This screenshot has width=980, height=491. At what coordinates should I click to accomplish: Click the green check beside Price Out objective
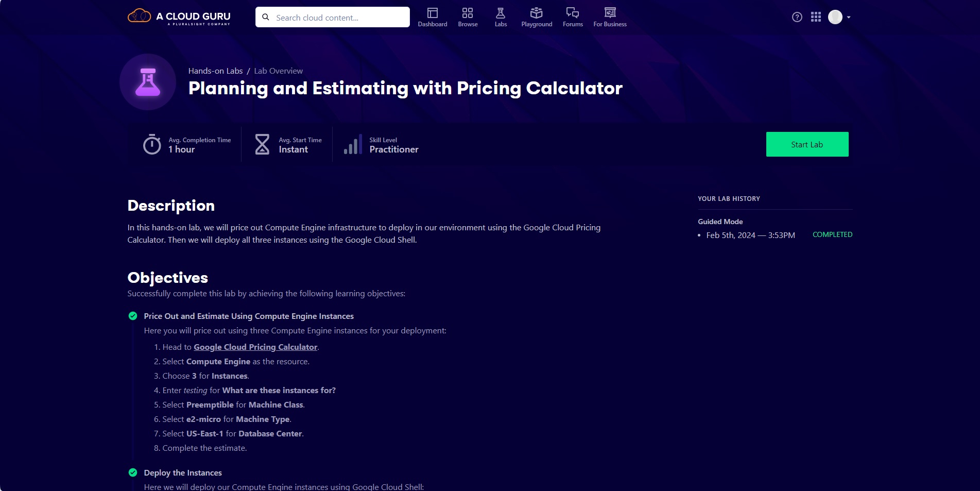tap(133, 316)
